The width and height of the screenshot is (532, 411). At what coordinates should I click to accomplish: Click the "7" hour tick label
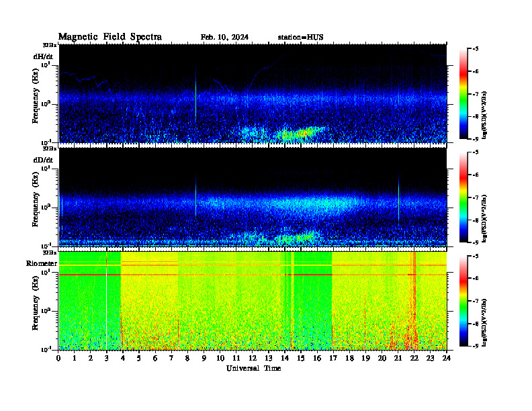(x=171, y=358)
